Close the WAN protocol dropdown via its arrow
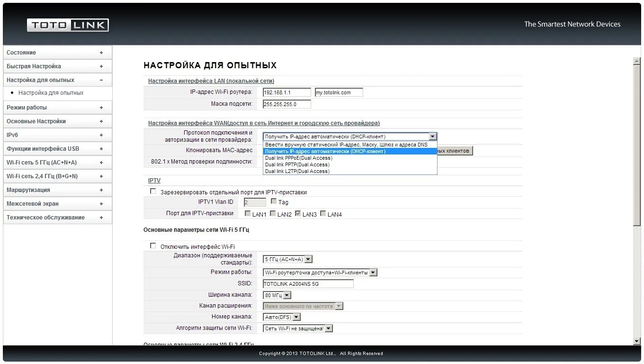 click(x=432, y=136)
